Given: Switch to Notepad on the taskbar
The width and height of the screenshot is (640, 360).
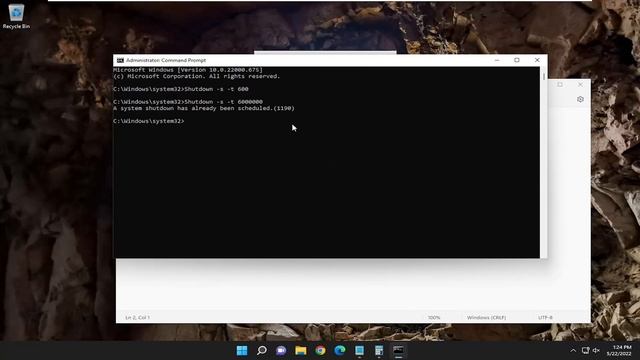Looking at the screenshot, I should tap(360, 351).
